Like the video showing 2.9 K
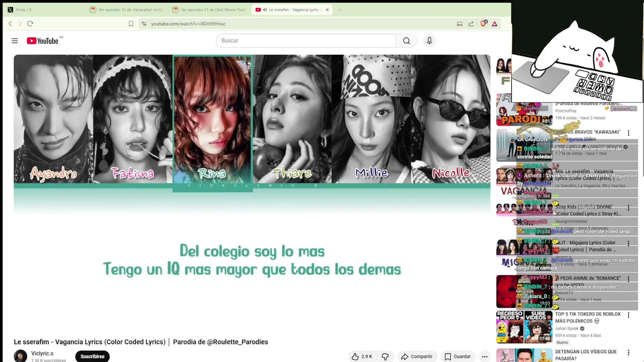 tap(362, 356)
